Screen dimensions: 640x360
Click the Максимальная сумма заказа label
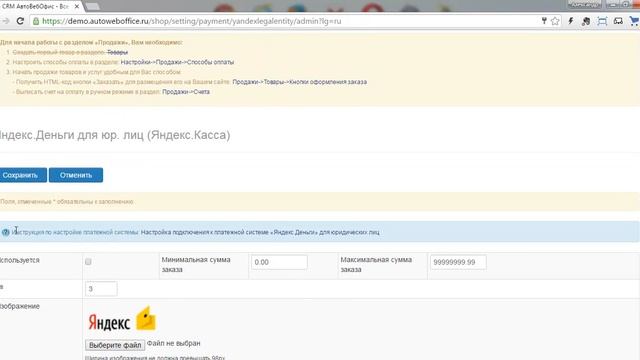point(376,264)
